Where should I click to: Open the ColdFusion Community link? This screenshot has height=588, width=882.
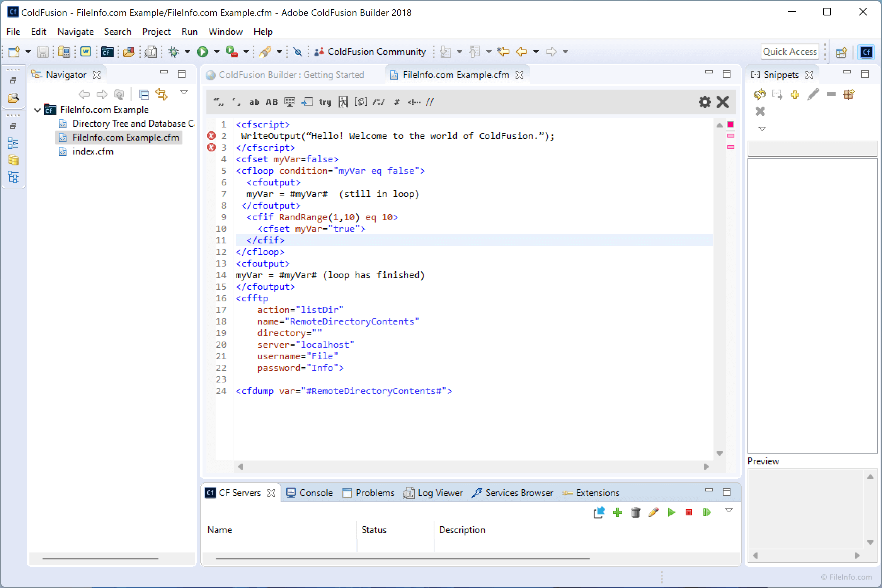370,52
